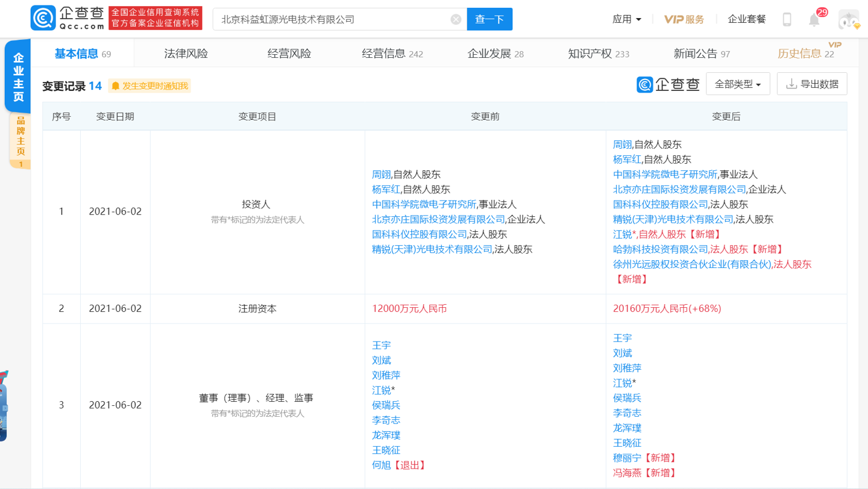The height and width of the screenshot is (489, 868).
Task: Switch to 知识产权 tab
Action: 598,54
